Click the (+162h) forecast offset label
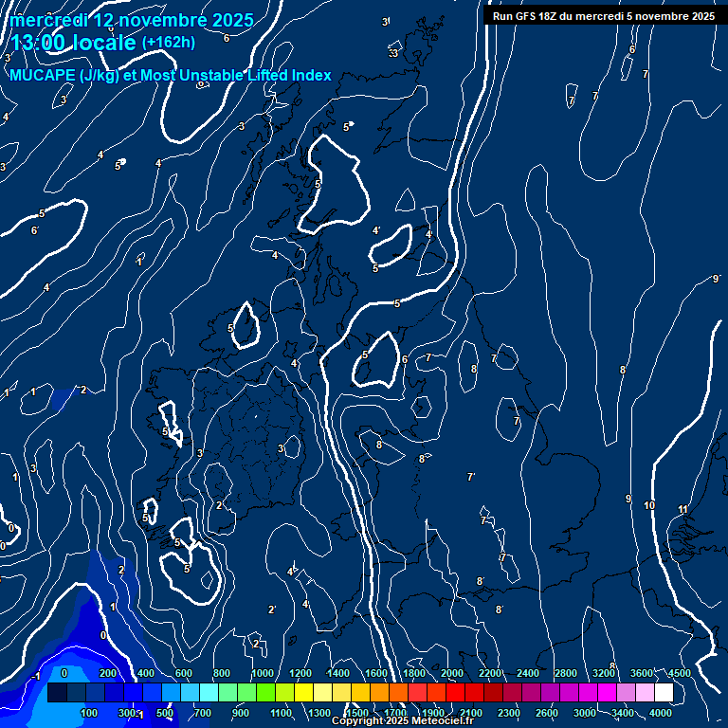The image size is (728, 728). 168,43
